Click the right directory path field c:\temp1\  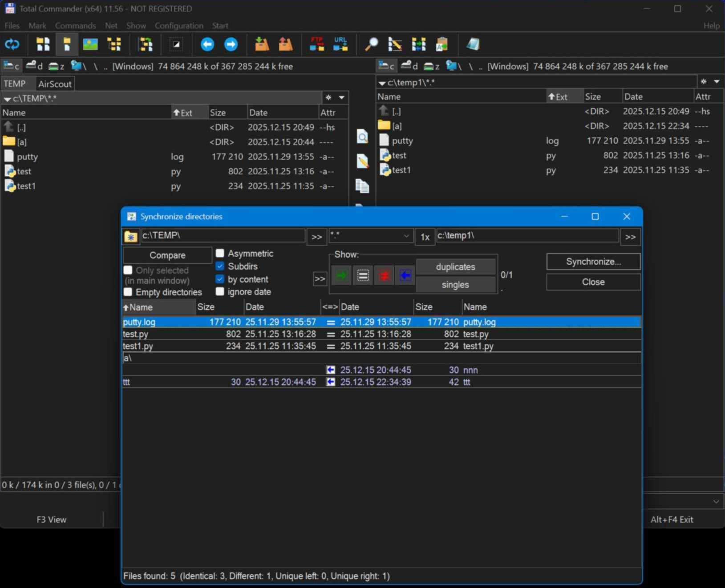[527, 236]
